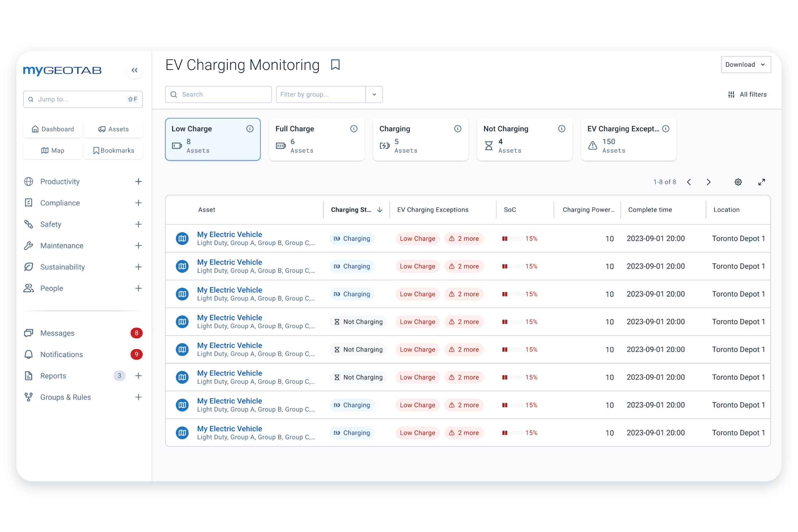
Task: Open Notifications bell icon
Action: pyautogui.click(x=28, y=355)
